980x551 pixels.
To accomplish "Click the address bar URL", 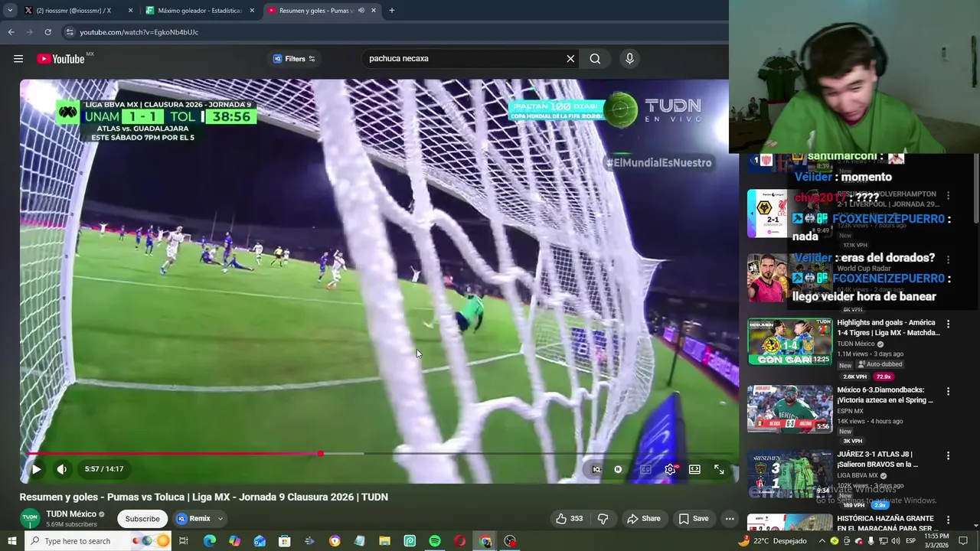I will pos(139,32).
